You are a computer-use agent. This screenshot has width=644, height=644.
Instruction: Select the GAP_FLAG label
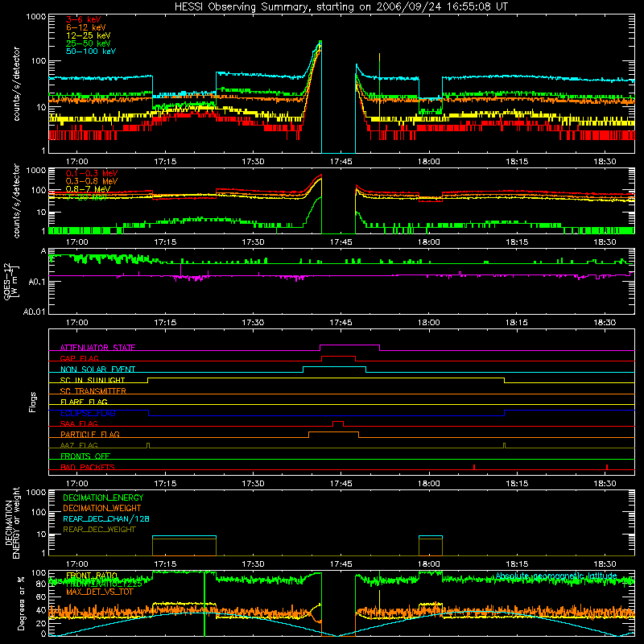click(79, 358)
